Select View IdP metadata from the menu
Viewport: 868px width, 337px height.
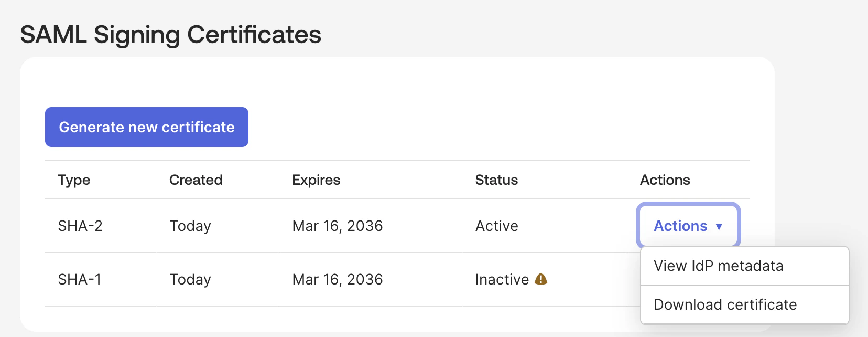pyautogui.click(x=718, y=266)
